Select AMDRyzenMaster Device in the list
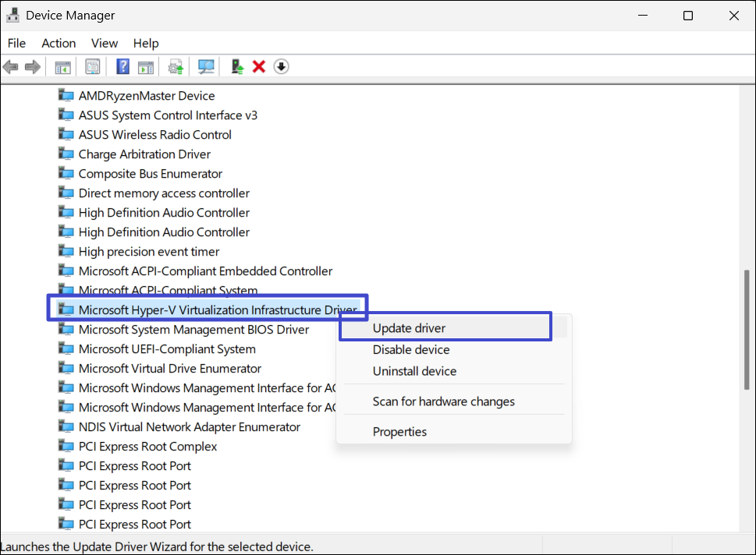Image resolution: width=756 pixels, height=555 pixels. 146,96
